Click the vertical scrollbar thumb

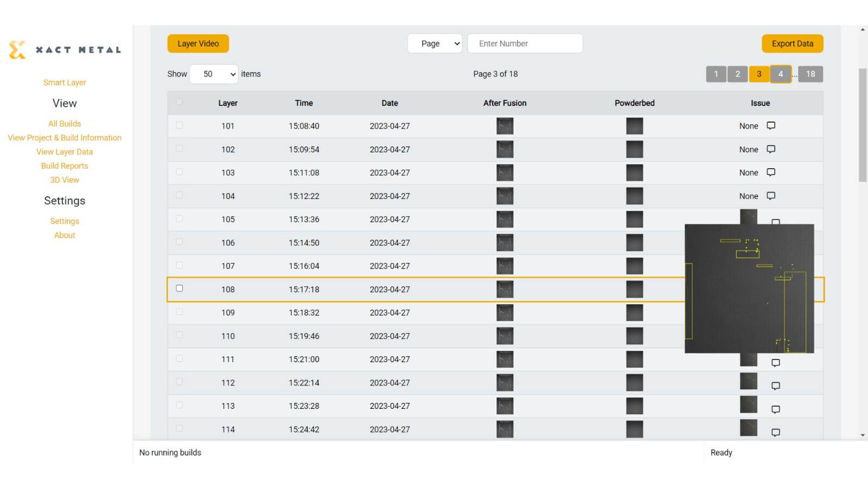(863, 125)
